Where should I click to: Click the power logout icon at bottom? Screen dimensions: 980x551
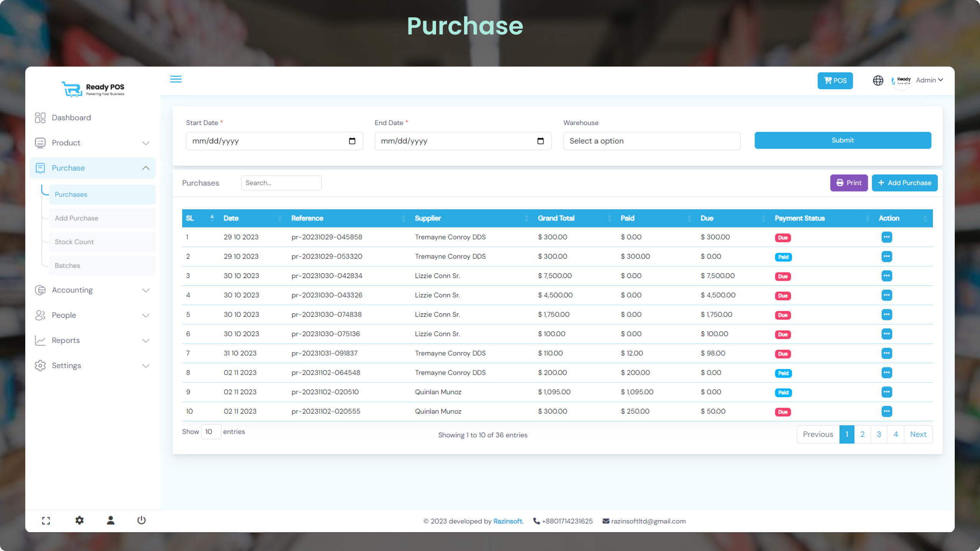[141, 520]
